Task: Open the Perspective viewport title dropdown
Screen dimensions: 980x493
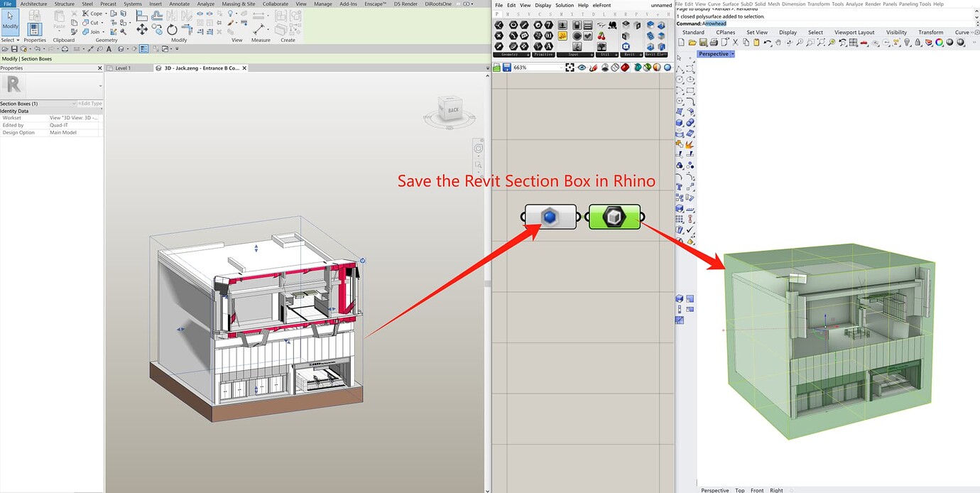Action: [731, 53]
